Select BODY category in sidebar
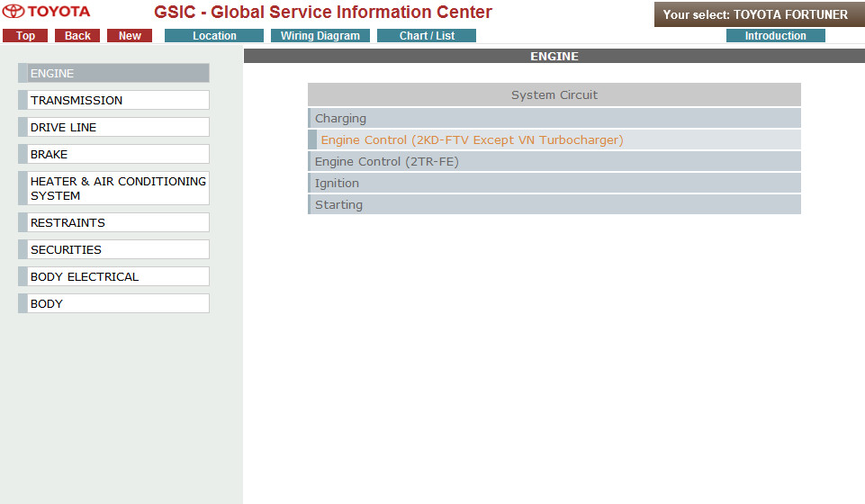This screenshot has width=865, height=504. (113, 304)
